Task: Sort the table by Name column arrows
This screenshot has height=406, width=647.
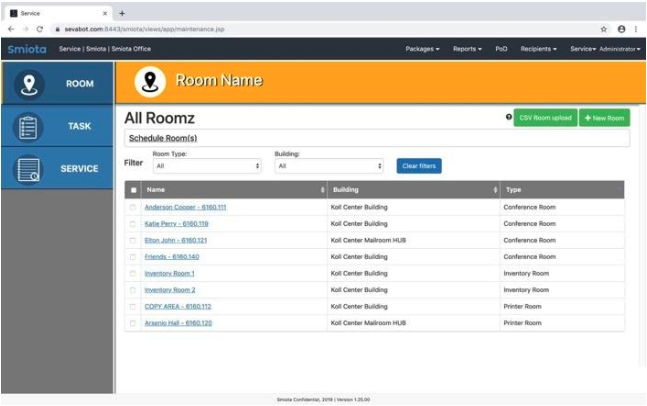Action: point(323,190)
